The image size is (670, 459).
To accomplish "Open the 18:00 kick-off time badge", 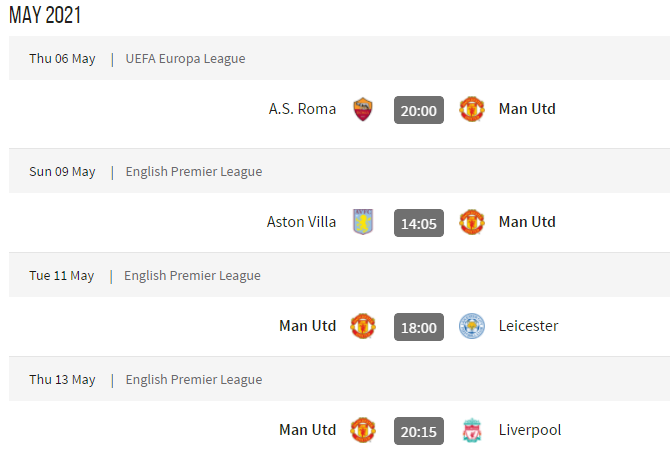I will pos(419,327).
